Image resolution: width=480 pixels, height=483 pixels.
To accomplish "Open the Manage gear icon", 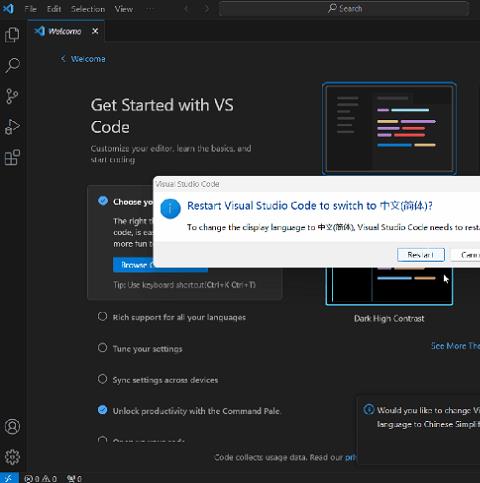I will (12, 457).
